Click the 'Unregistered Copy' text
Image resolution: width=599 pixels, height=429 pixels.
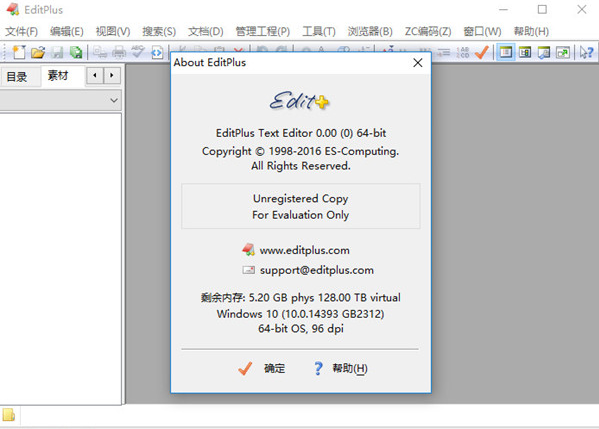coord(301,199)
